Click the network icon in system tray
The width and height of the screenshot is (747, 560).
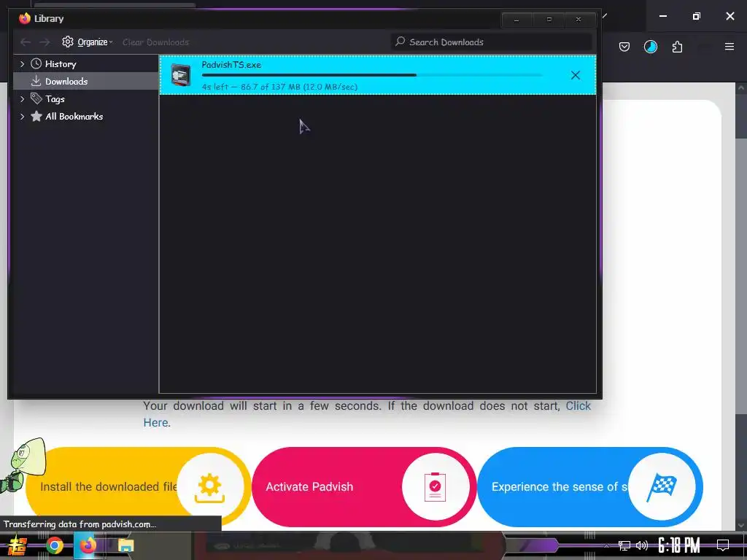click(x=624, y=545)
